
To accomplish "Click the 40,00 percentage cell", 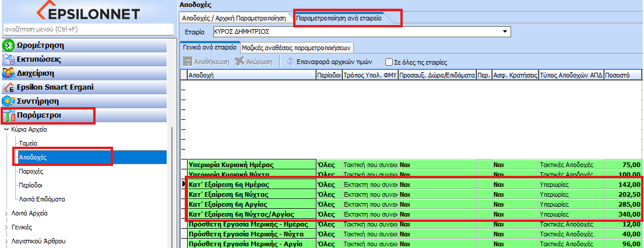I will [x=622, y=234].
